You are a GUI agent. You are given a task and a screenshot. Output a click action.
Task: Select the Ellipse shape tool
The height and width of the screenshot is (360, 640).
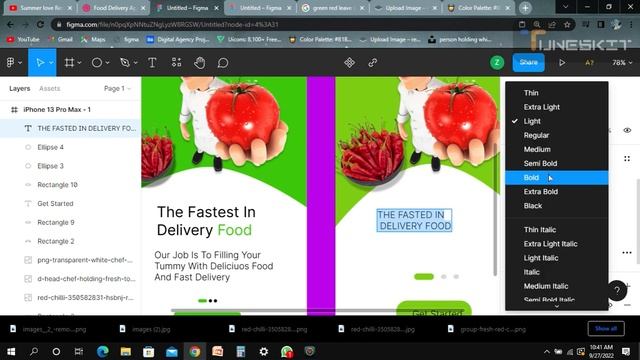coord(97,62)
